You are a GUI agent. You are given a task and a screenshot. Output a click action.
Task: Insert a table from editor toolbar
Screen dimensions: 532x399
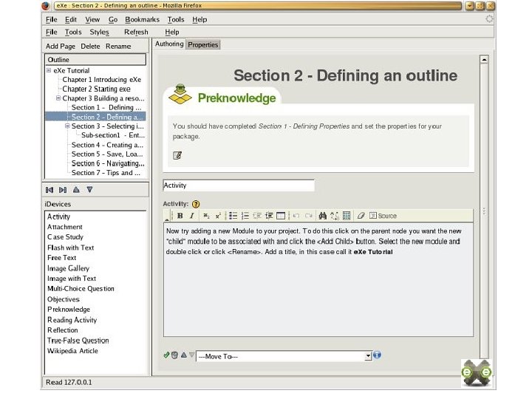click(x=281, y=216)
